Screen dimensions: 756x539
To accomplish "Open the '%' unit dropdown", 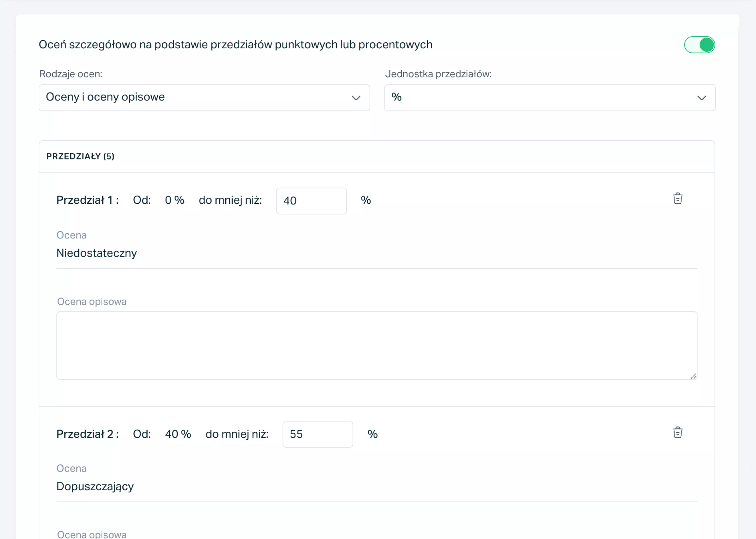I will 550,97.
